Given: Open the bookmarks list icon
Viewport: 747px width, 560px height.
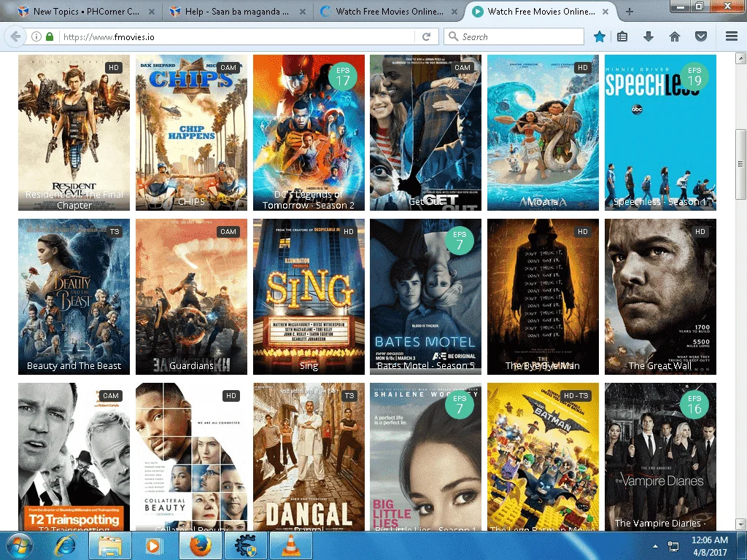Looking at the screenshot, I should pyautogui.click(x=622, y=36).
